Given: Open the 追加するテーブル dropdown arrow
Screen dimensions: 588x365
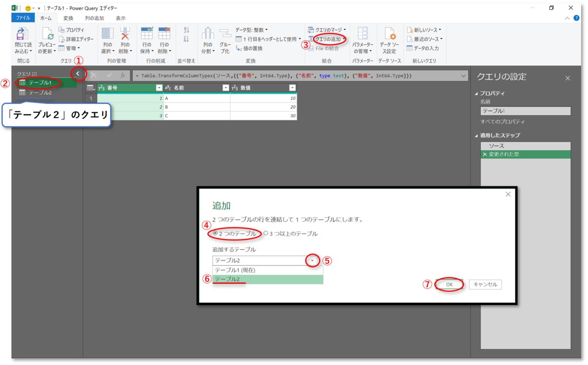Looking at the screenshot, I should tap(312, 261).
